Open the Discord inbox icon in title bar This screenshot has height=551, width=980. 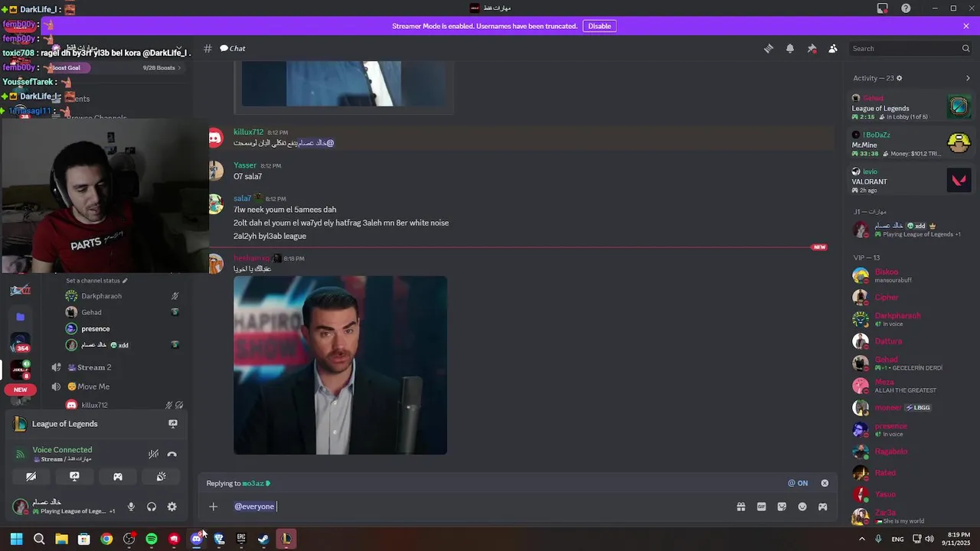click(x=883, y=8)
